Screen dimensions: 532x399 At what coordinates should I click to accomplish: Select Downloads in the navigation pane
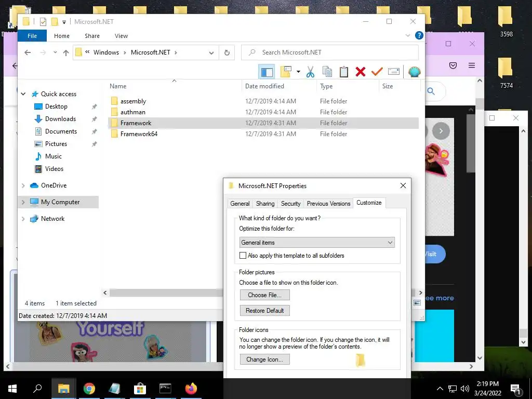(x=60, y=119)
